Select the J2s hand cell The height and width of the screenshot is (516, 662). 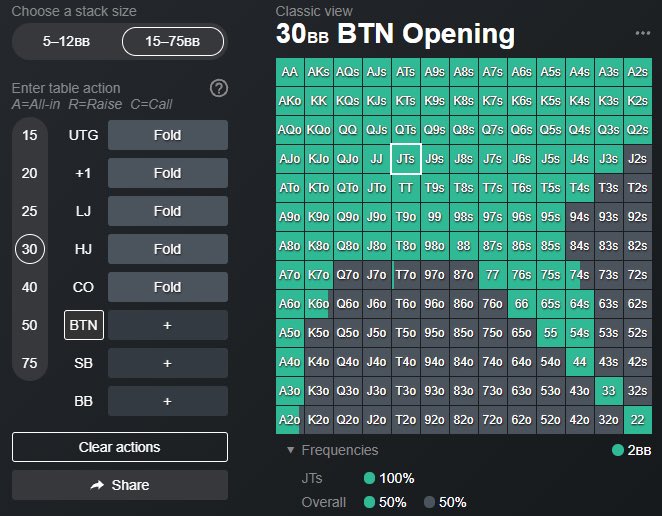point(638,159)
